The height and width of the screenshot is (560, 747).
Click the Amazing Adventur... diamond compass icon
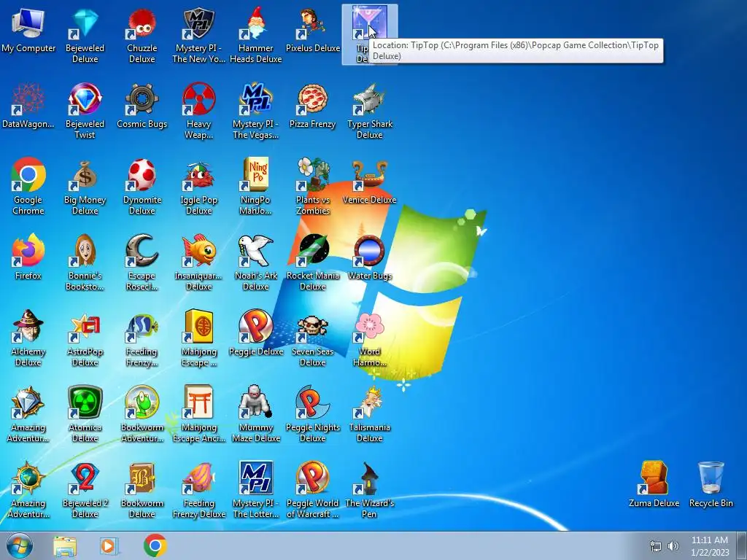[x=28, y=402]
